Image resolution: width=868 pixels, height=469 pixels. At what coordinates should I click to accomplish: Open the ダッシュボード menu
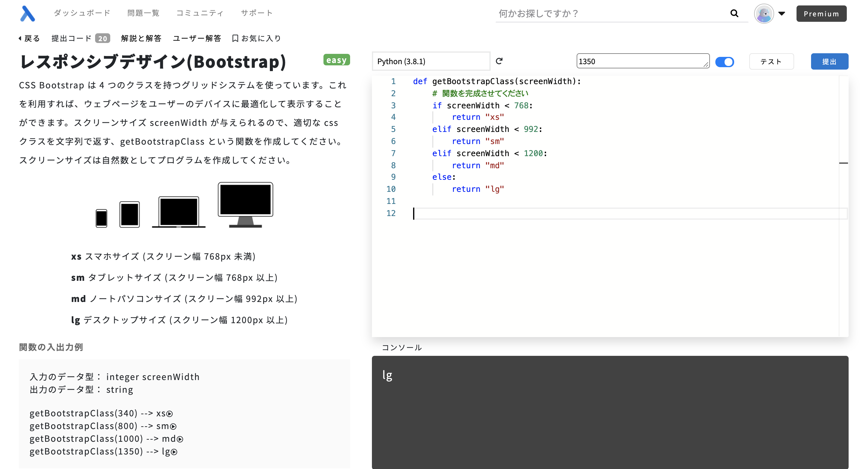pyautogui.click(x=82, y=13)
